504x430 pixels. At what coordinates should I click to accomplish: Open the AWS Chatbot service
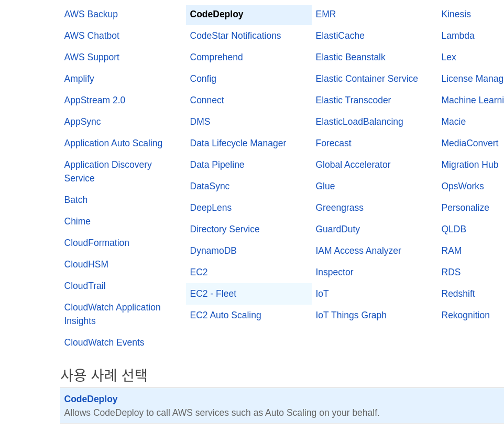[92, 36]
